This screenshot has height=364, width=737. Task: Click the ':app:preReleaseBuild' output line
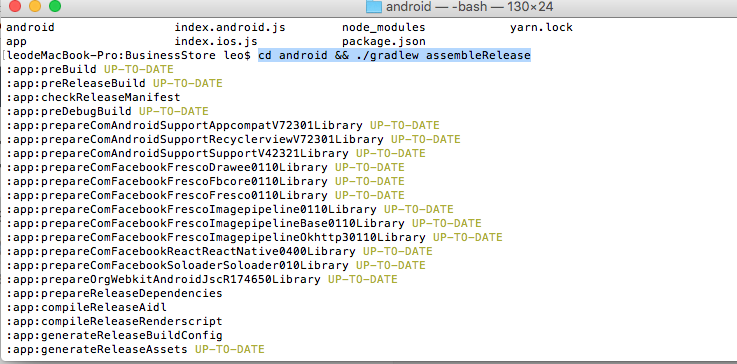tap(115, 84)
